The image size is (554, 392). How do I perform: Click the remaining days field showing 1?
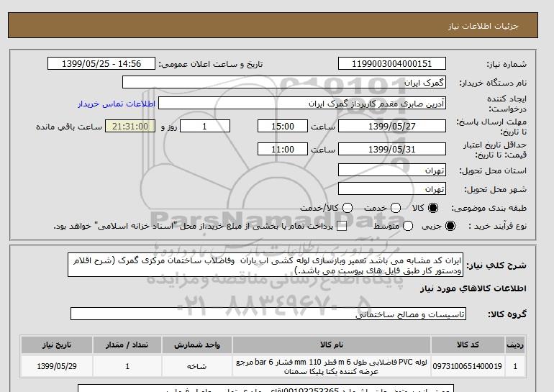205,126
